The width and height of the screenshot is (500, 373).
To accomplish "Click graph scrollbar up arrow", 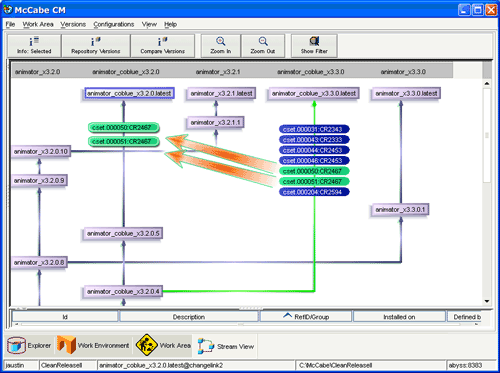I will tap(487, 84).
